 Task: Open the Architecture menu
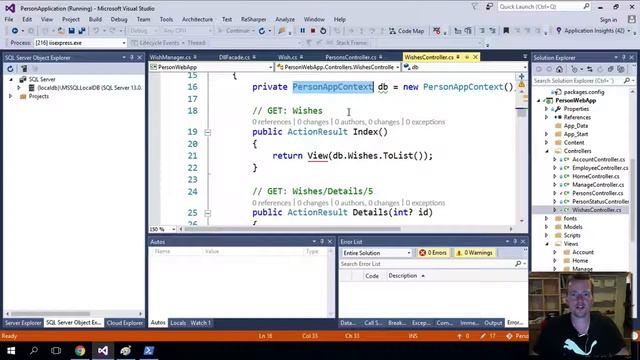198,19
